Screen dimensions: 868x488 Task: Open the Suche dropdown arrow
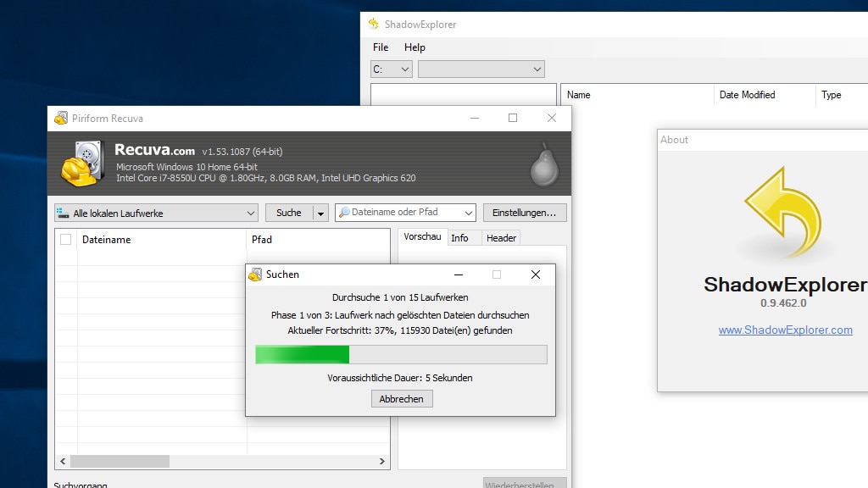[x=321, y=213]
